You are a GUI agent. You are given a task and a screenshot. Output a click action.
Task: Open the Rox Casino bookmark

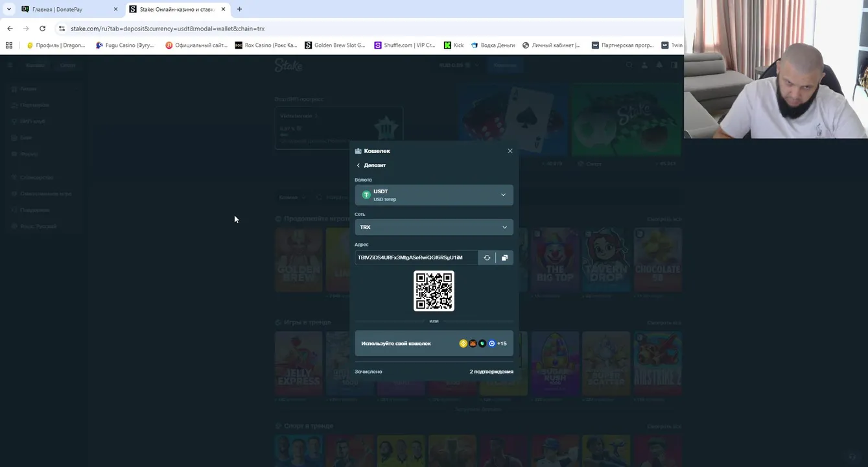[266, 45]
